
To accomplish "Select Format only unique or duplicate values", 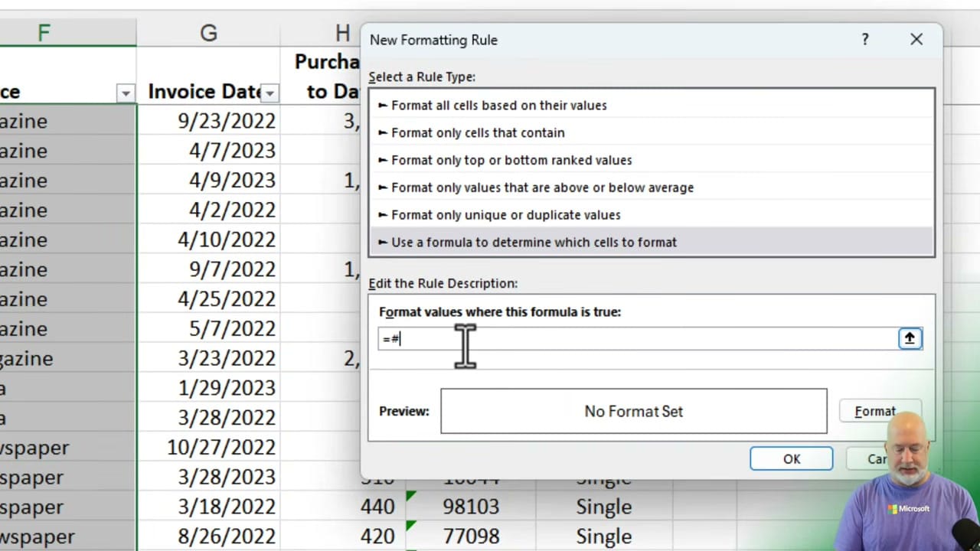I will coord(505,215).
